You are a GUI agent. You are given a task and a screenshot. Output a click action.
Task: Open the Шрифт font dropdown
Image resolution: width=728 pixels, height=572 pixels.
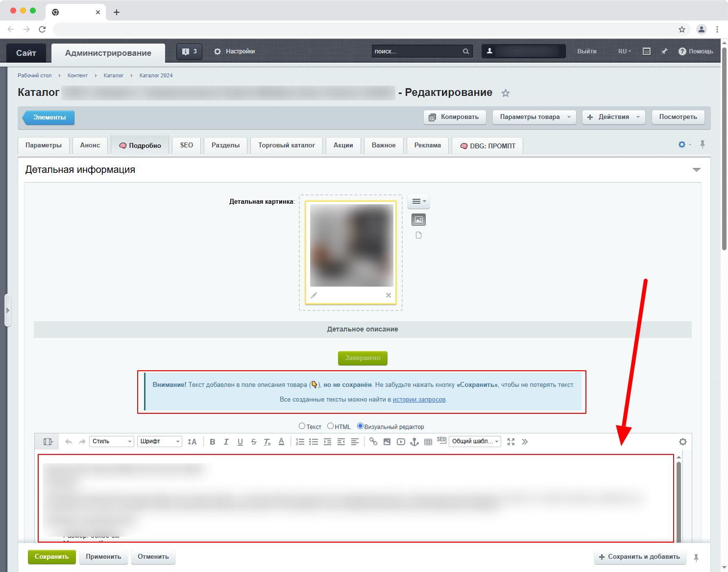(160, 442)
